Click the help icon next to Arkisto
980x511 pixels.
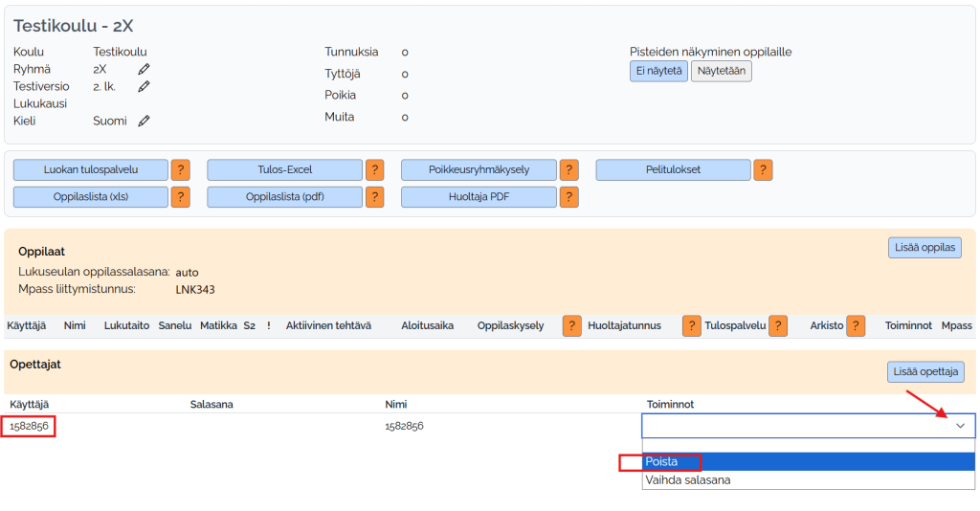tap(856, 326)
